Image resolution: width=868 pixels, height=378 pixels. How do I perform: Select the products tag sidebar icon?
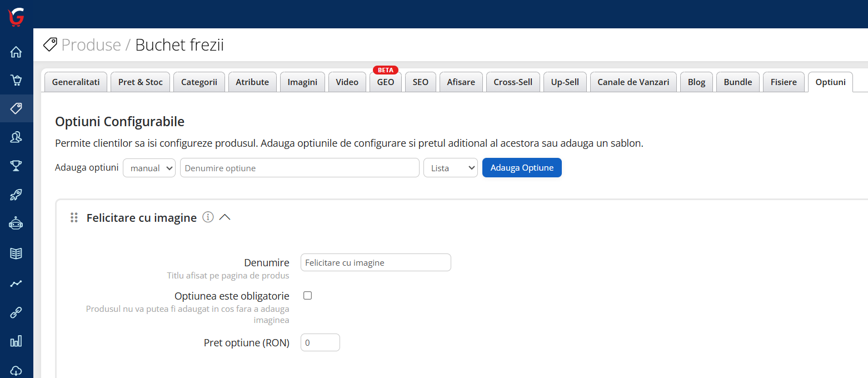16,108
